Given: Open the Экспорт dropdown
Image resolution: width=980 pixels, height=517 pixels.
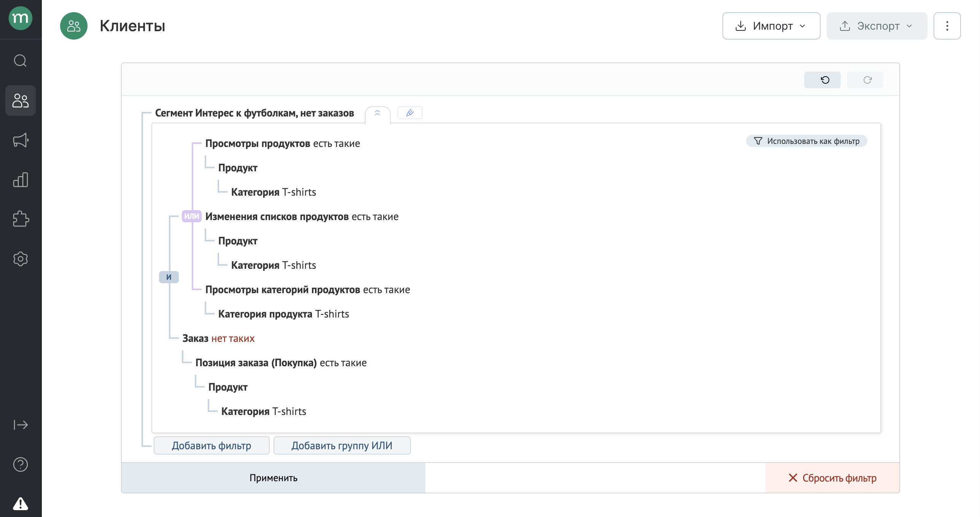Looking at the screenshot, I should click(x=877, y=26).
